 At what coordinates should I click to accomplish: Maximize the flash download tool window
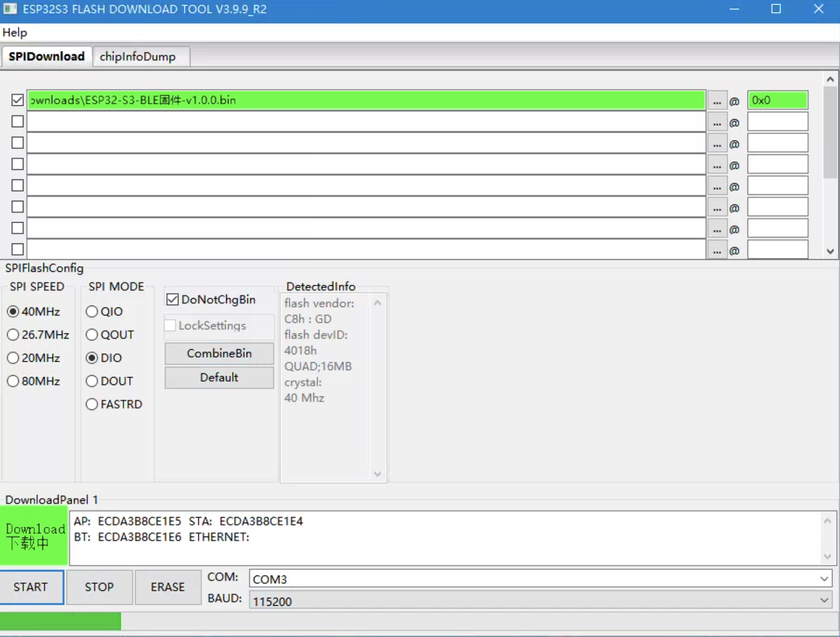776,9
